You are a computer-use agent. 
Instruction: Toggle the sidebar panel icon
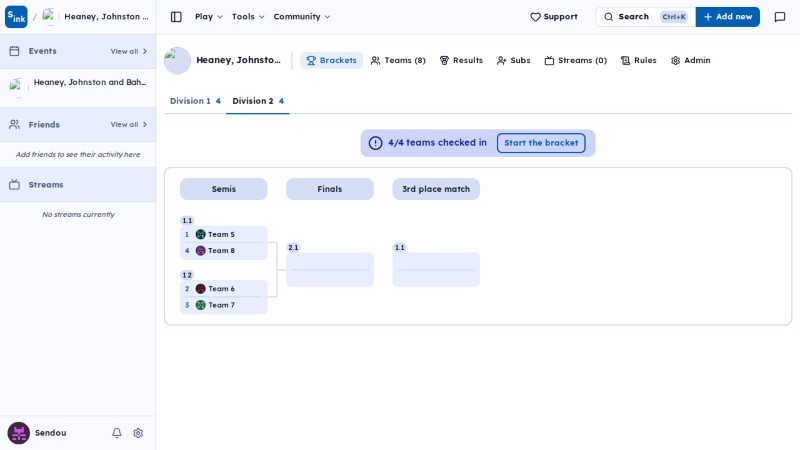176,17
